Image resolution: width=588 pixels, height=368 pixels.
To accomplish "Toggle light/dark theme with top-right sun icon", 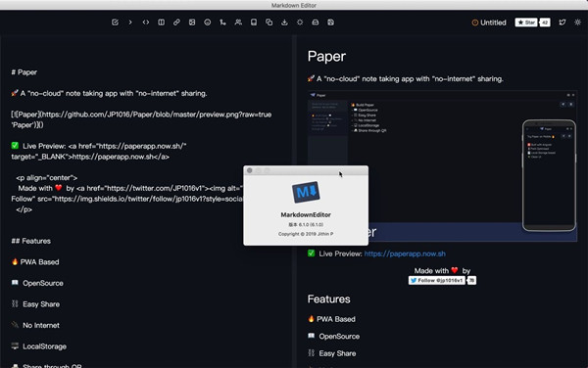I will tap(577, 23).
